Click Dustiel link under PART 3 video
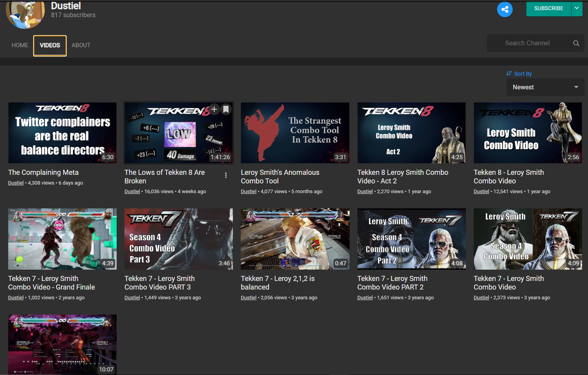This screenshot has height=375, width=588. pyautogui.click(x=132, y=298)
